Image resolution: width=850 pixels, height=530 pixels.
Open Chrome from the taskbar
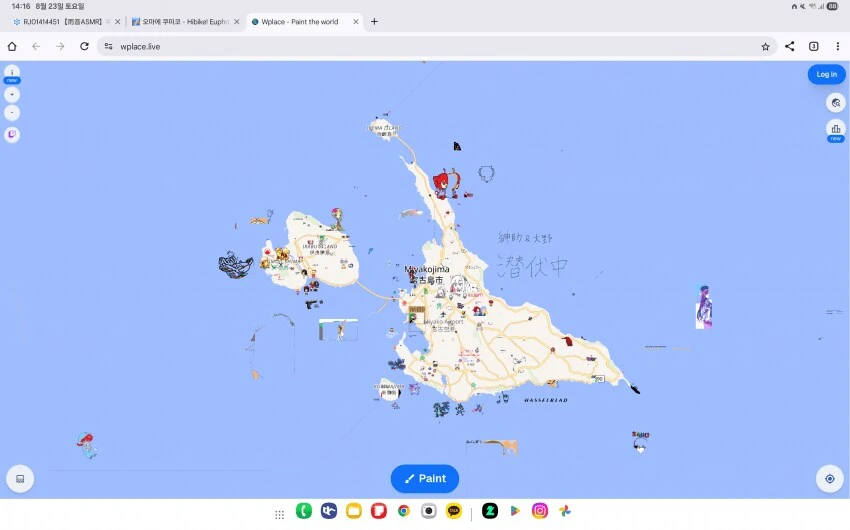point(403,510)
